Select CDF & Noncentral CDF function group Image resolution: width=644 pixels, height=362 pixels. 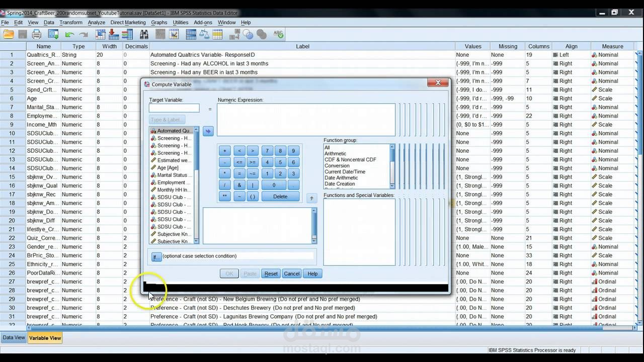click(x=350, y=160)
